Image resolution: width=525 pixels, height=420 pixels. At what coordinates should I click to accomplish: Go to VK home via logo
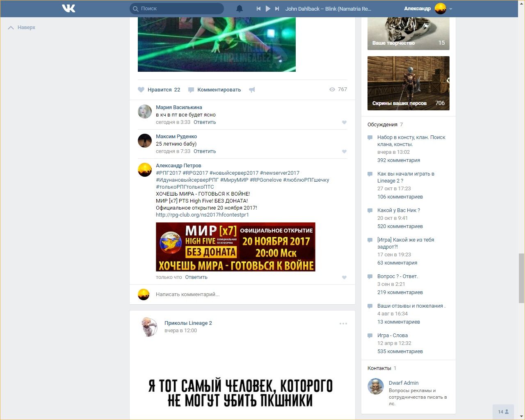[x=68, y=8]
